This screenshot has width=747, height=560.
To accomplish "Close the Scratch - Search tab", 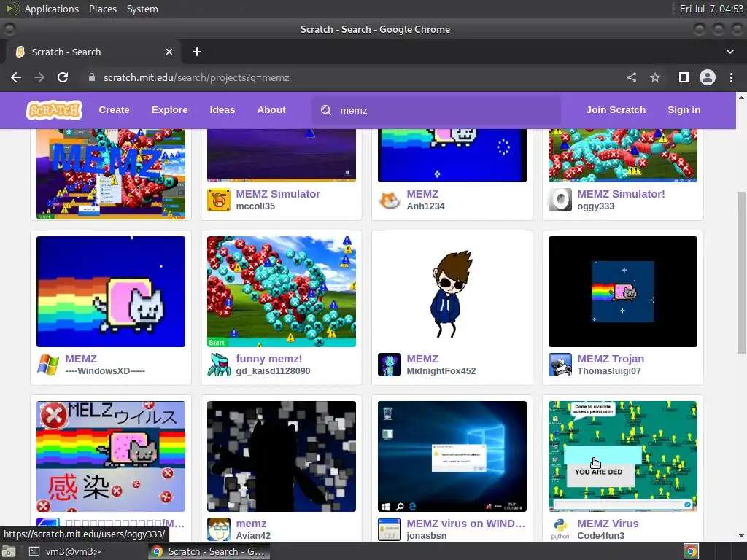I will coord(169,52).
